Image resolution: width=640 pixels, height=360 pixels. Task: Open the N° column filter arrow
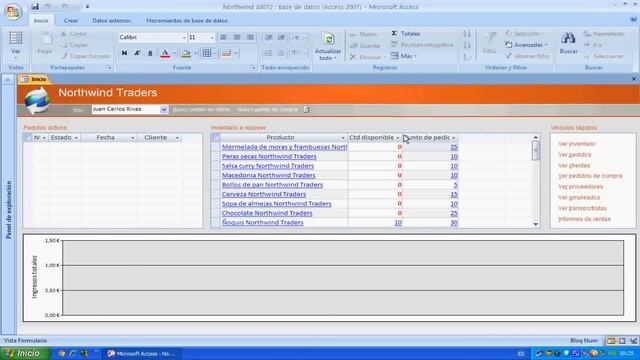44,138
